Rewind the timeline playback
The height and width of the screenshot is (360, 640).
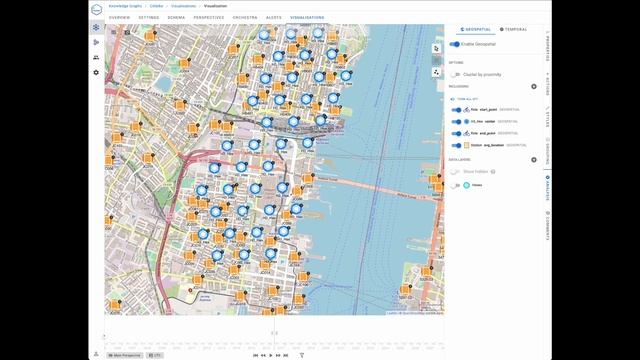pos(263,356)
